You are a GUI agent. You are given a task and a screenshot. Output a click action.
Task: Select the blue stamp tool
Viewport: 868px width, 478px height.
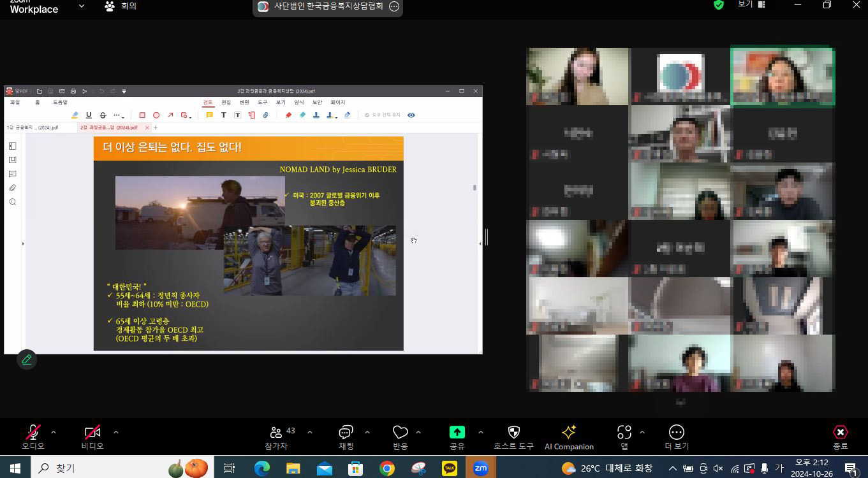pyautogui.click(x=316, y=115)
